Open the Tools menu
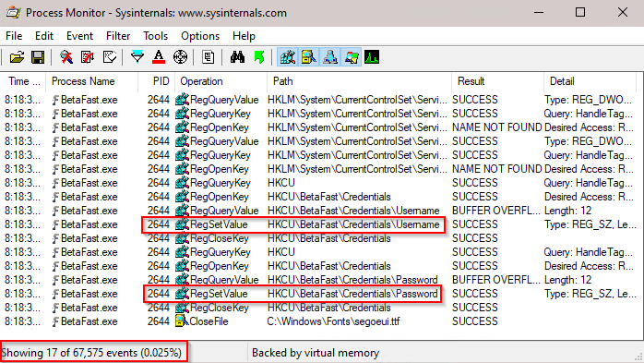The width and height of the screenshot is (644, 363). pyautogui.click(x=155, y=36)
